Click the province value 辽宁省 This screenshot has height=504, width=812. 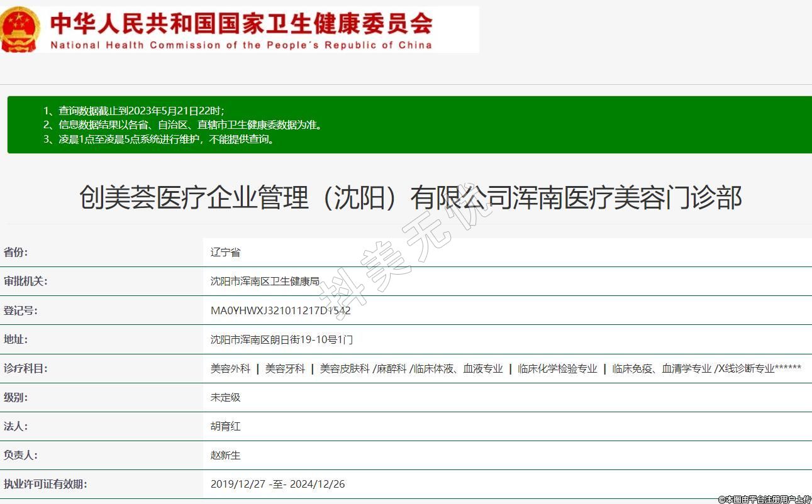[x=225, y=253]
